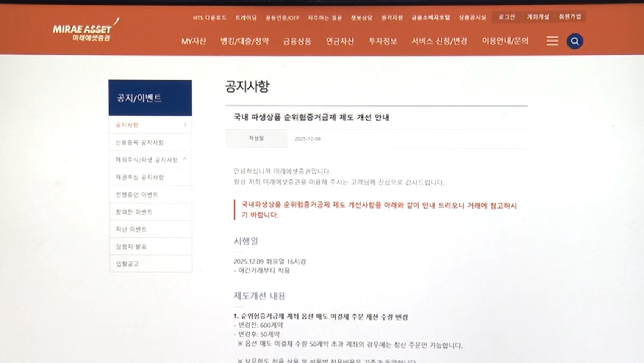Open the 공동인증/OTP link
This screenshot has width=644, height=363.
point(282,18)
